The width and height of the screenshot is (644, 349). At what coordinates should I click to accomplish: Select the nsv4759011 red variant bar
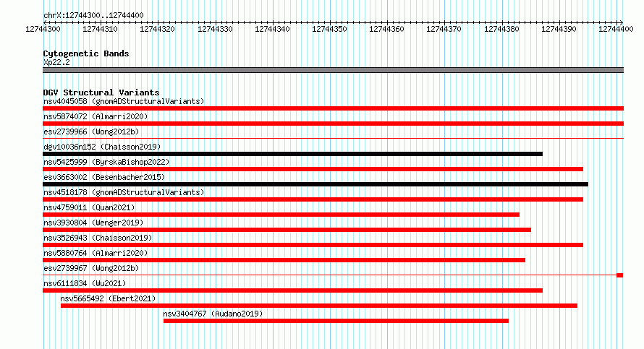pos(281,215)
